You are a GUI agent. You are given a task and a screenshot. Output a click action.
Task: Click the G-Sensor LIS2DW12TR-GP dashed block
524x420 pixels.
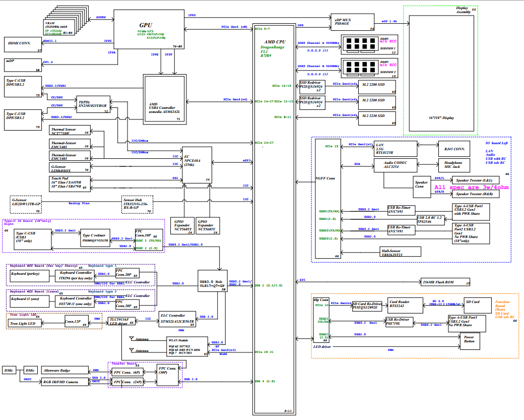pos(26,205)
